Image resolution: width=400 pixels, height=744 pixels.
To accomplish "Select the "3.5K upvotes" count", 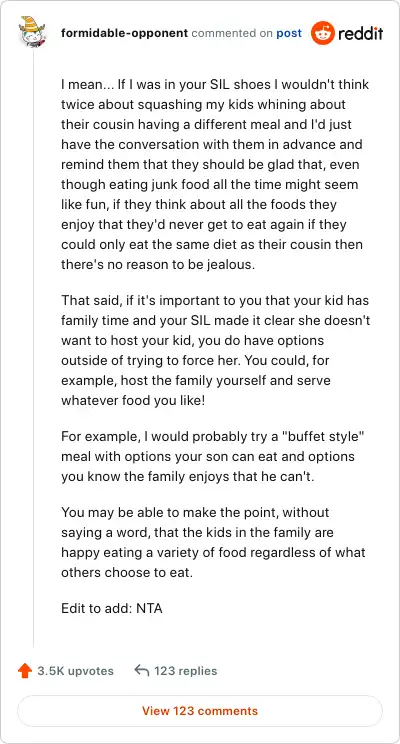I will pos(75,671).
